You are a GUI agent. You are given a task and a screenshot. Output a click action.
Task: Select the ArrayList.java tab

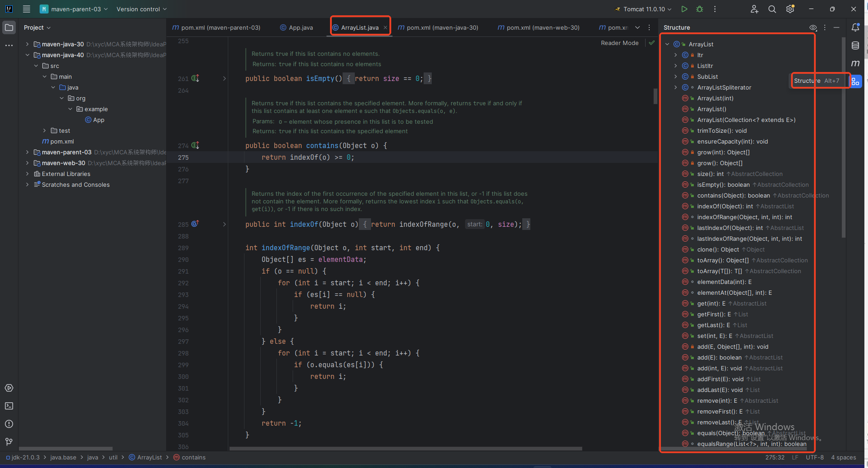pos(360,27)
